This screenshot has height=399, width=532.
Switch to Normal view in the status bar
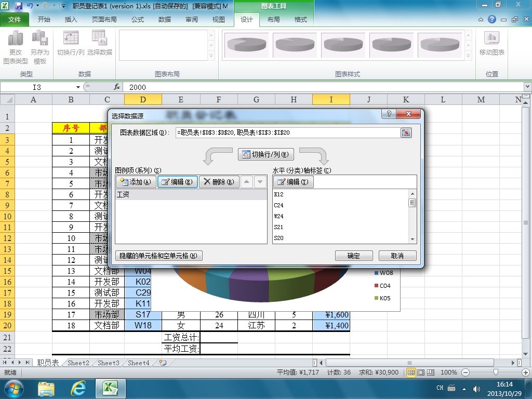tap(411, 373)
